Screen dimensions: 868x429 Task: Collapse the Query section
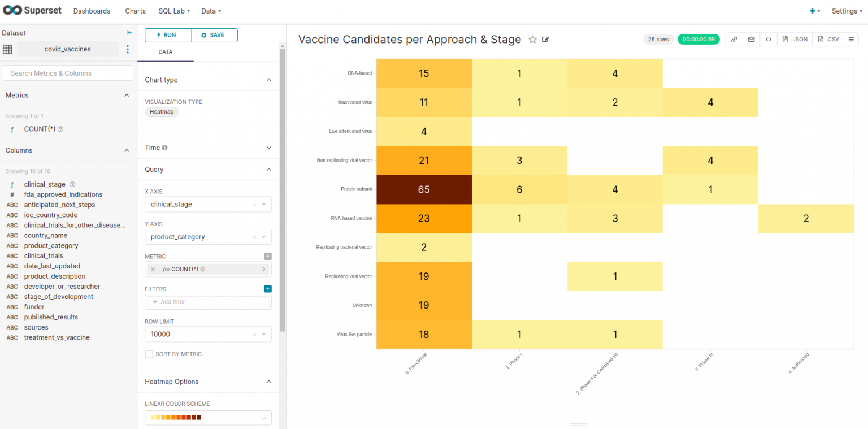[270, 170]
